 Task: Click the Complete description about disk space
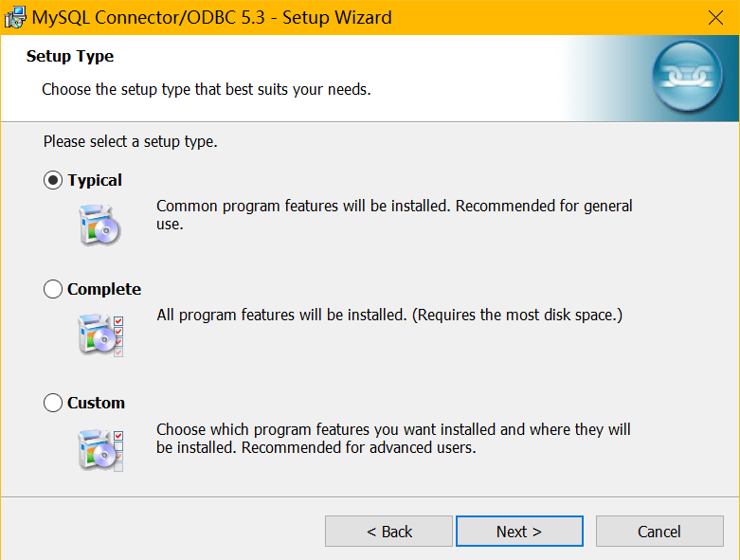389,315
